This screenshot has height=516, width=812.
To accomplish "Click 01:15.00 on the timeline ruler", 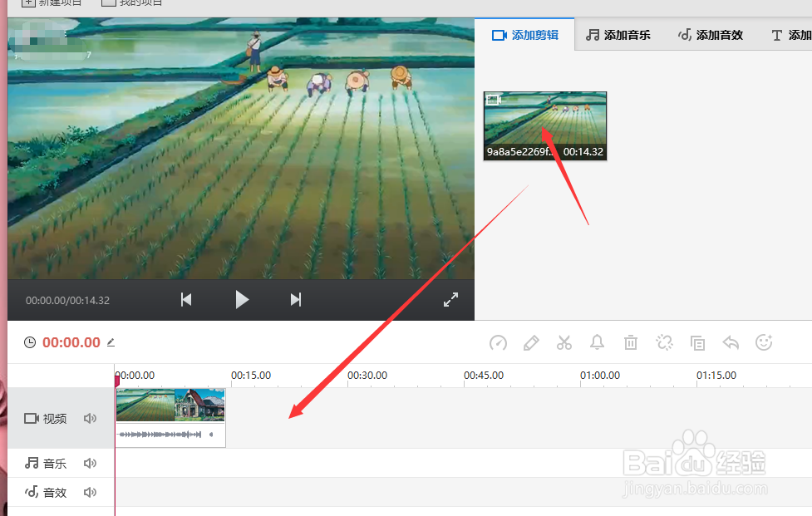I will tap(716, 376).
